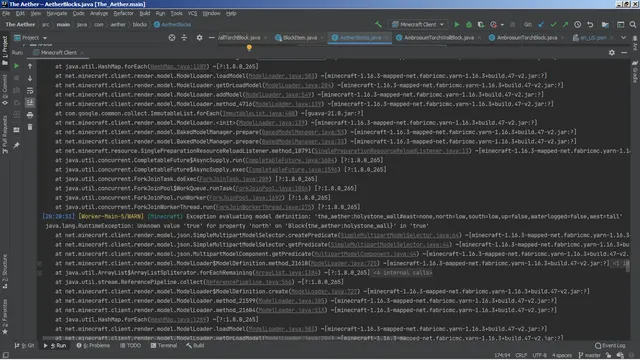Collapse all in the Project panel
Image resolution: width=640 pixels, height=360 pixels.
tap(184, 38)
